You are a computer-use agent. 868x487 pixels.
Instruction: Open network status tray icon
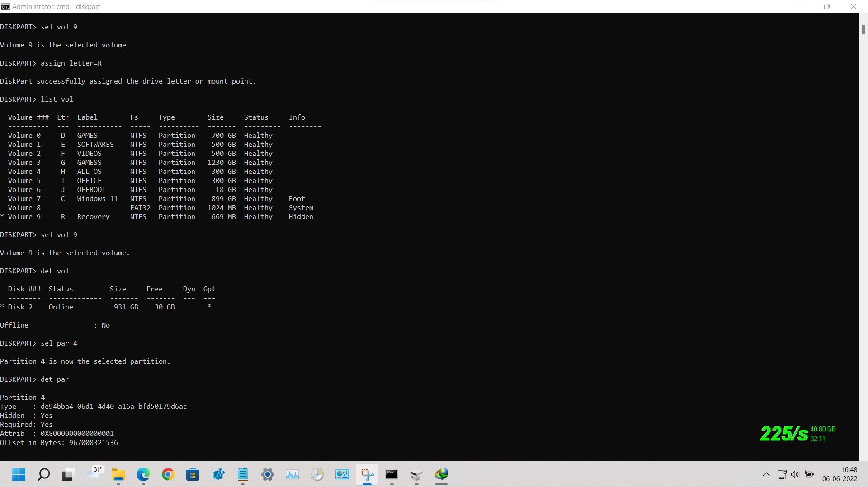pyautogui.click(x=782, y=474)
